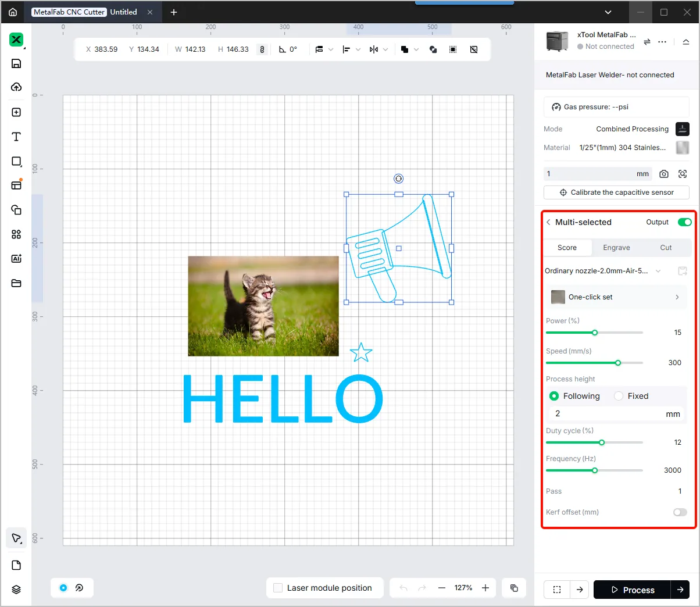Click the zoom out minus button
Screen dimensions: 700x607
442,588
